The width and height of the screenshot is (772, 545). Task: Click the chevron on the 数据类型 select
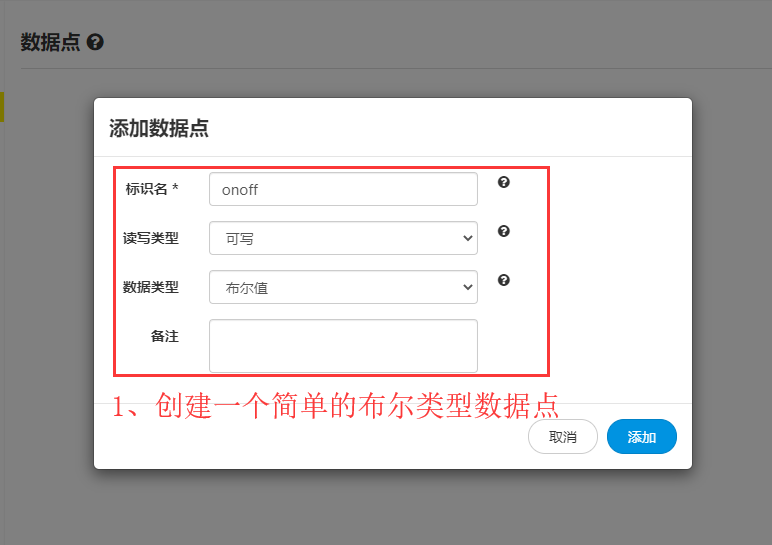click(x=466, y=287)
